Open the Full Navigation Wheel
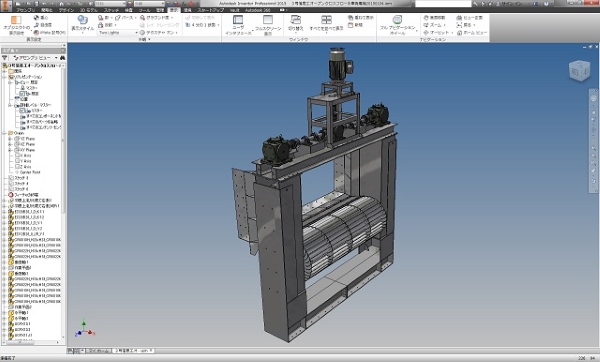The height and width of the screenshot is (362, 600). click(397, 25)
